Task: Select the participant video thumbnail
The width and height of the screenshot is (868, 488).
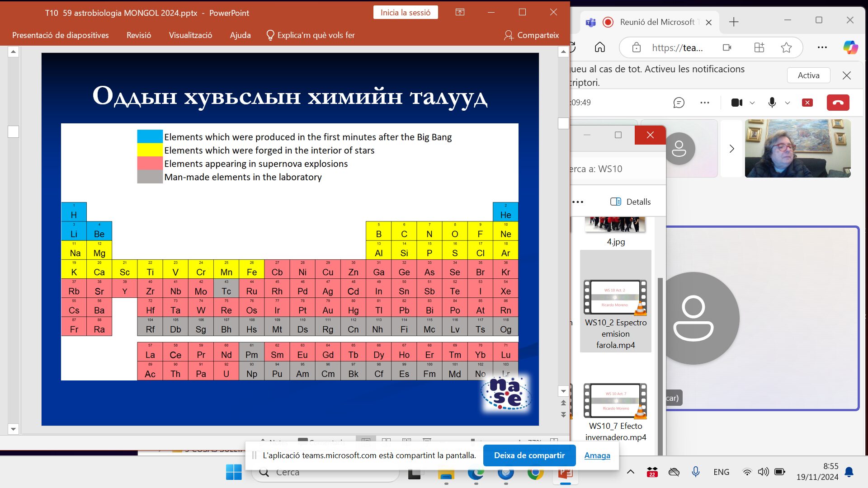Action: [797, 148]
